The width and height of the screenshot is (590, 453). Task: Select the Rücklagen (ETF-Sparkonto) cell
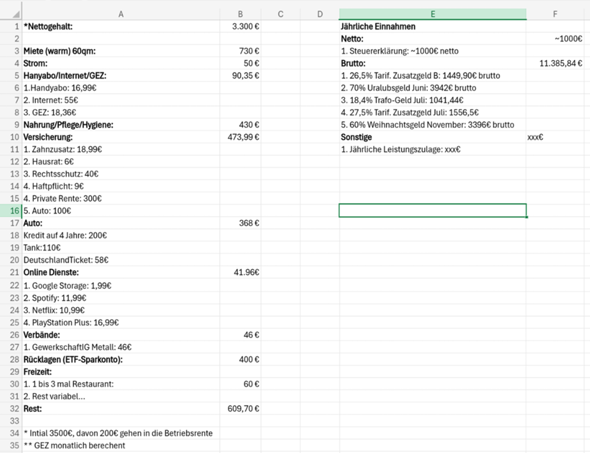(x=121, y=359)
